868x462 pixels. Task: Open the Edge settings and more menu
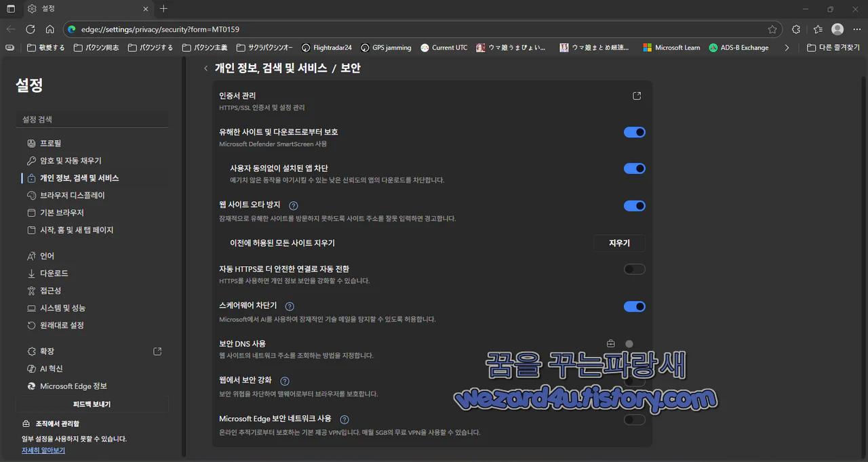point(856,29)
